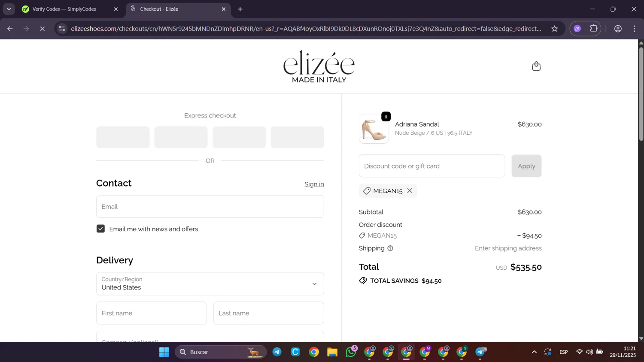Viewport: 644px width, 362px height.
Task: Open the Wi-Fi network tray icon
Action: point(579,352)
